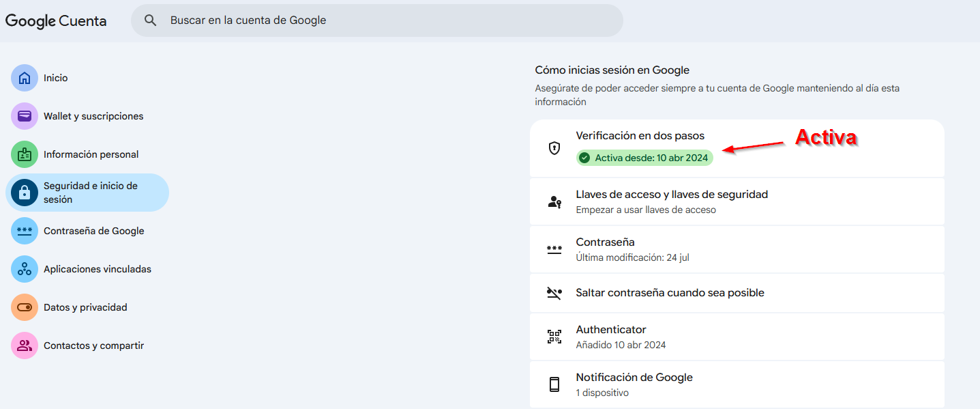This screenshot has width=980, height=409.
Task: Open the Inicio menu item
Action: tap(87, 78)
